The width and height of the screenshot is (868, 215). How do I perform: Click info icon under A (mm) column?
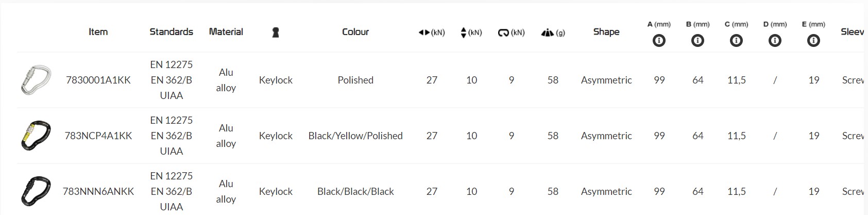click(659, 40)
